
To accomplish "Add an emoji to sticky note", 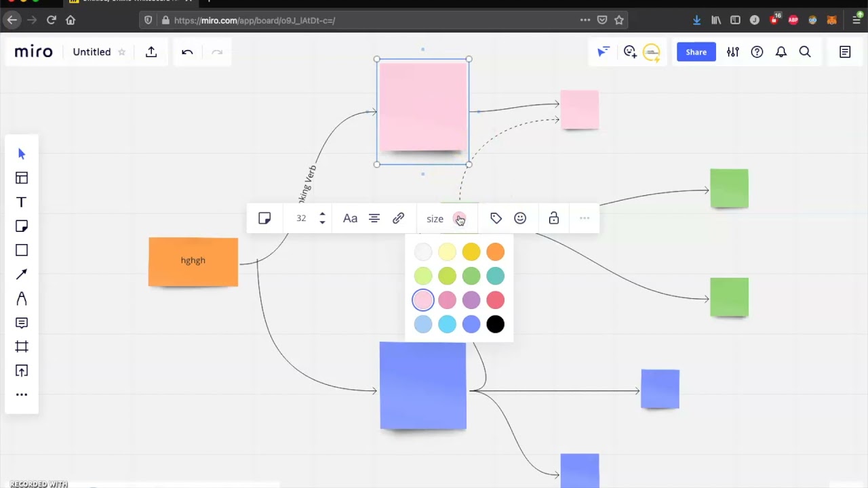I will pos(520,218).
